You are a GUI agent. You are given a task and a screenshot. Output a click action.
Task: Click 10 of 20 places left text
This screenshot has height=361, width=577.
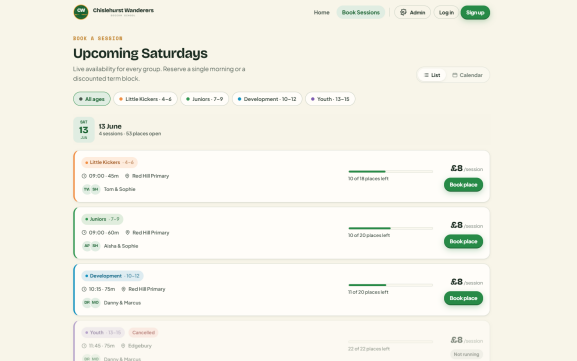coord(369,236)
